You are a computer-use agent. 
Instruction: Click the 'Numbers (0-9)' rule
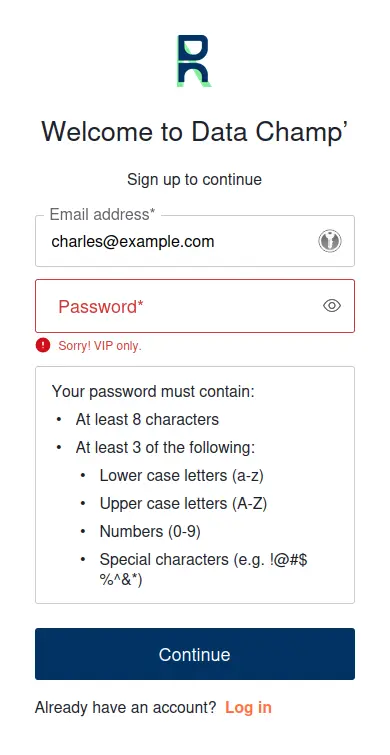coord(150,532)
